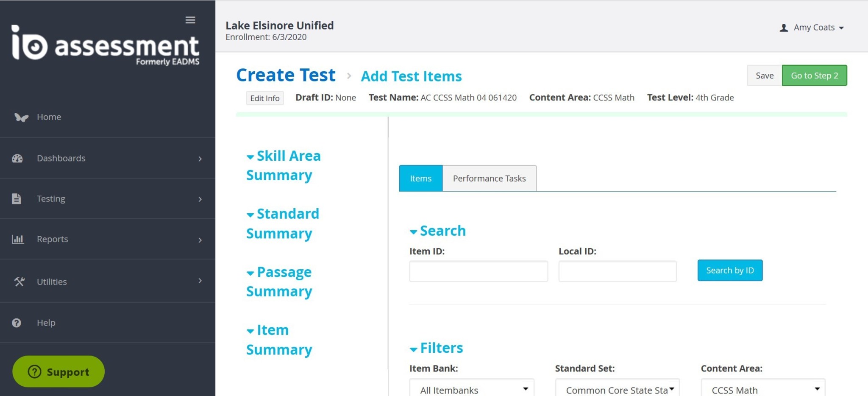Select the Items tab
868x396 pixels.
click(x=420, y=178)
